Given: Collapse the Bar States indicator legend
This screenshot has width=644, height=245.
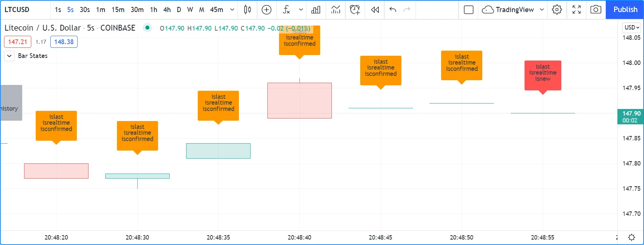Looking at the screenshot, I should pyautogui.click(x=9, y=56).
